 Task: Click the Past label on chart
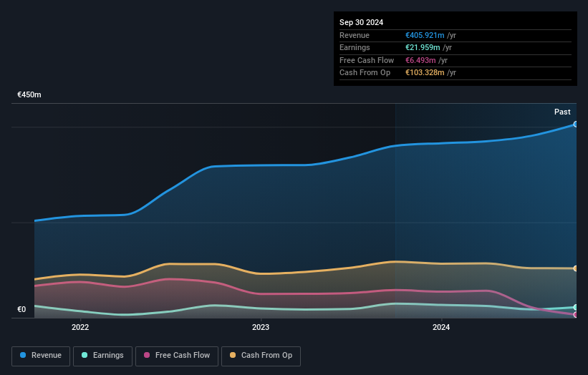click(562, 112)
